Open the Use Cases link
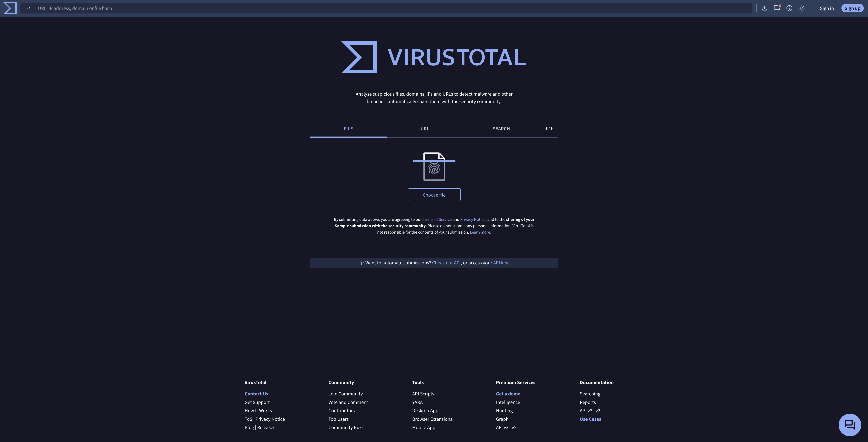This screenshot has width=868, height=442. coord(590,419)
